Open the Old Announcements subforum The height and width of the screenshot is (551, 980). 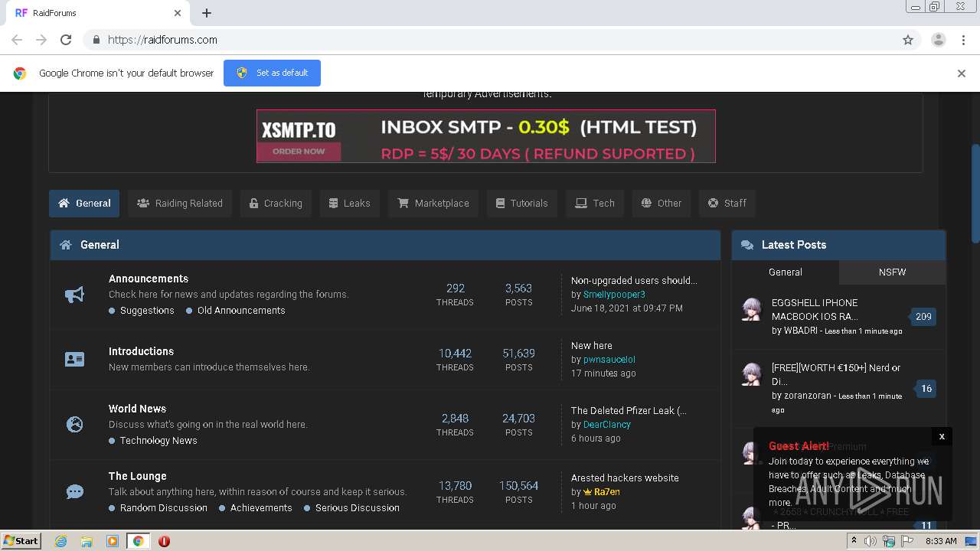coord(241,311)
